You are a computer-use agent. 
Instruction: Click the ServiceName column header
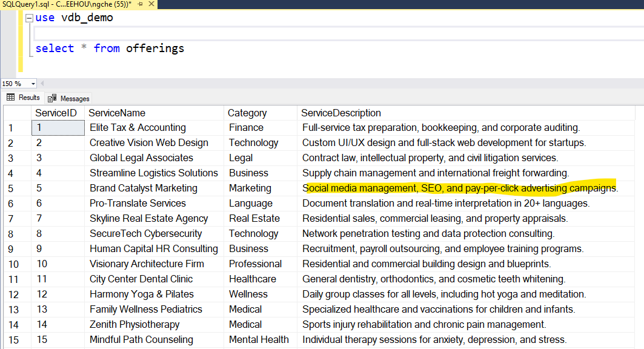coord(117,113)
